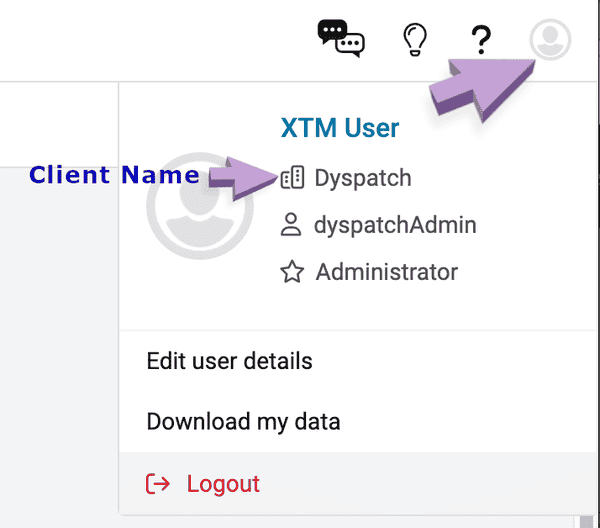The image size is (600, 528).
Task: Click the building icon beside Dyspatch
Action: pyautogui.click(x=292, y=178)
